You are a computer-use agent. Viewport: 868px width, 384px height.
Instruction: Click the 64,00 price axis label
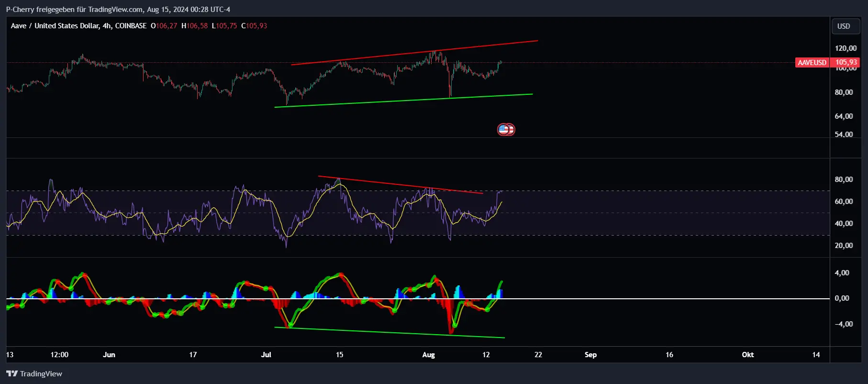click(x=844, y=116)
